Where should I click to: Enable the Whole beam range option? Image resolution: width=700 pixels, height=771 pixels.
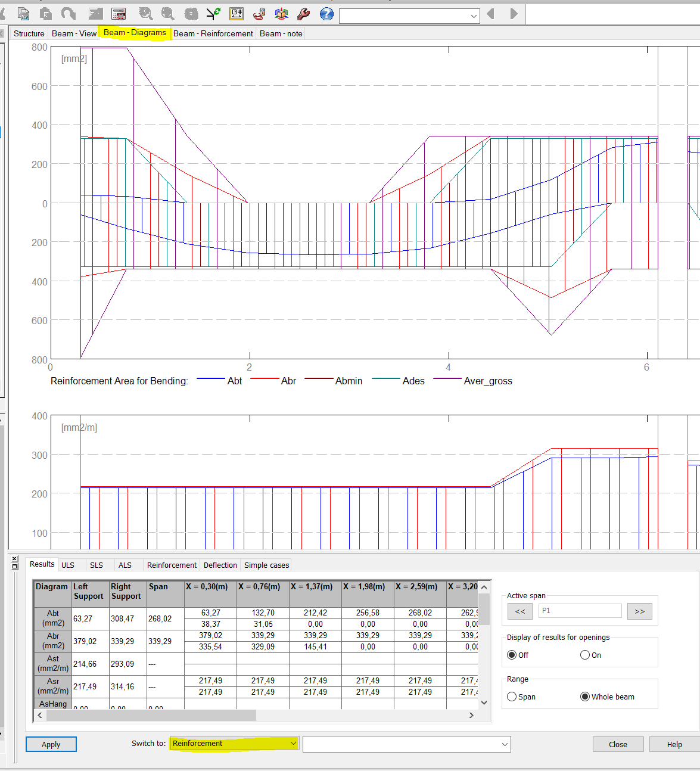[x=584, y=696]
